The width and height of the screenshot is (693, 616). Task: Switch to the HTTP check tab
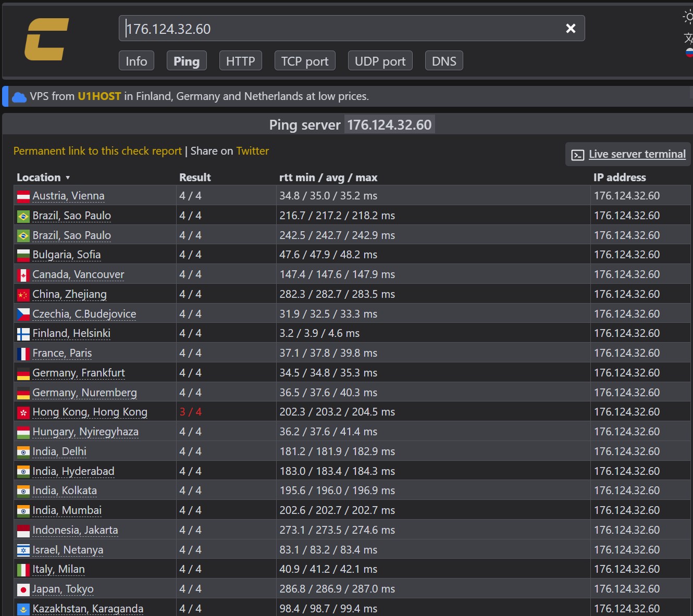tap(240, 61)
